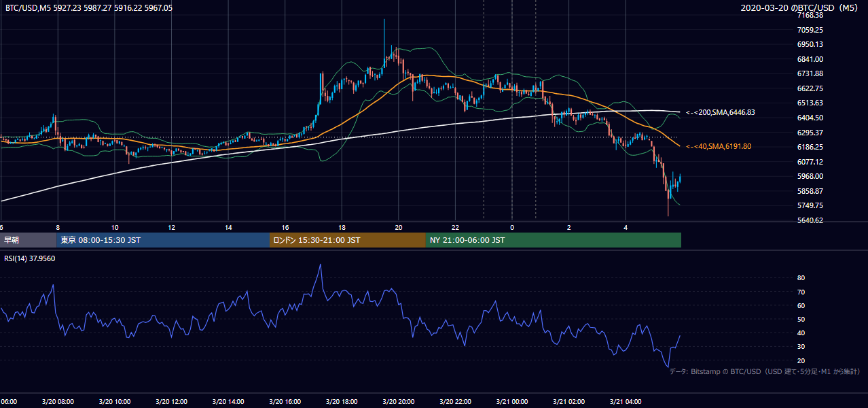Click hour 12 on the price chart axis

click(x=171, y=228)
